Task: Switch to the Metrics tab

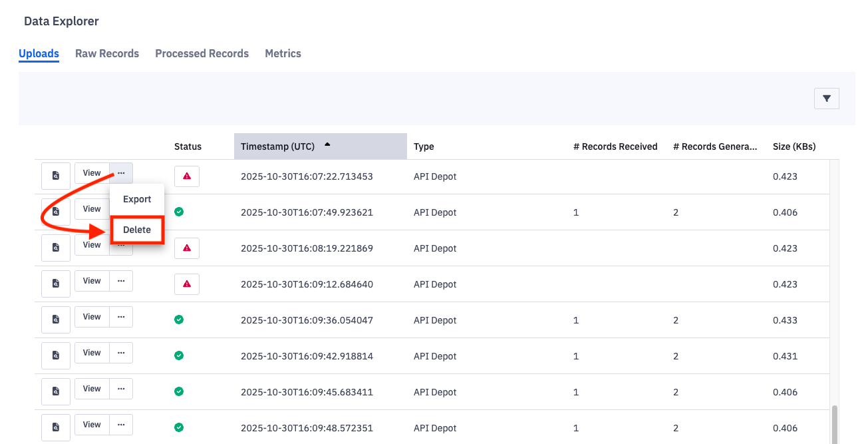Action: pyautogui.click(x=283, y=53)
